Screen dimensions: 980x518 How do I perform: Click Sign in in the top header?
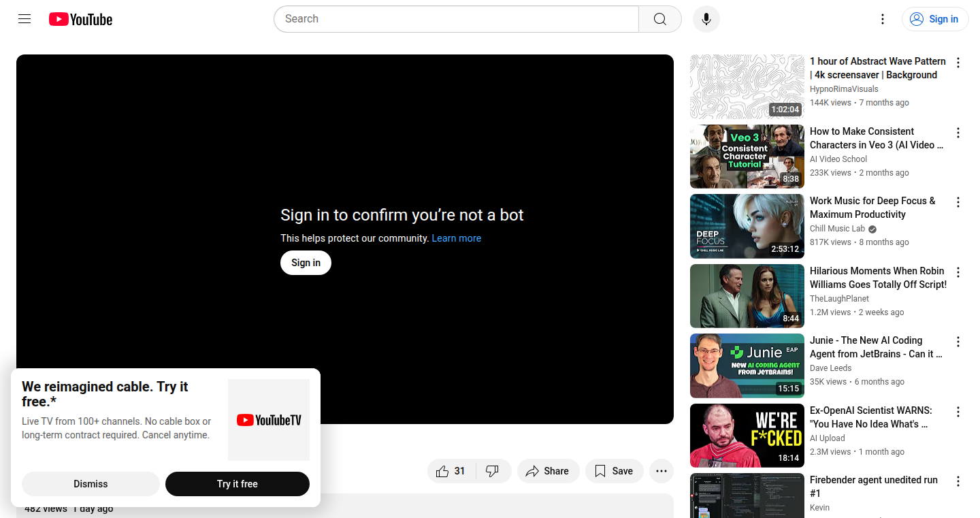(935, 19)
